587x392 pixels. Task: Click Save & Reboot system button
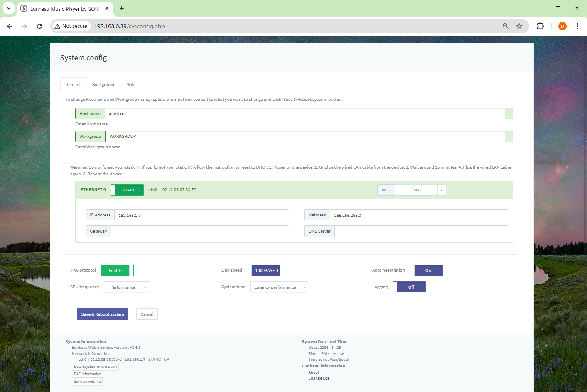coord(103,314)
